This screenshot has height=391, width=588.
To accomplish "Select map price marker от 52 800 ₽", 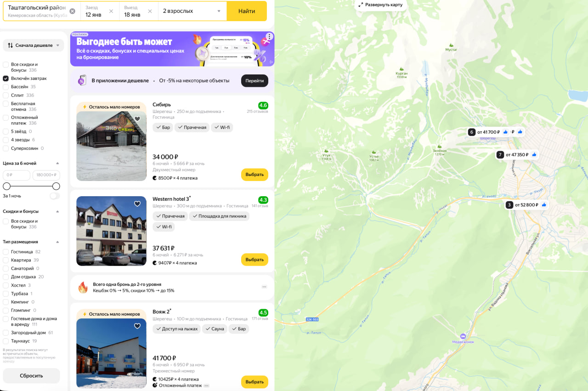I will point(526,205).
